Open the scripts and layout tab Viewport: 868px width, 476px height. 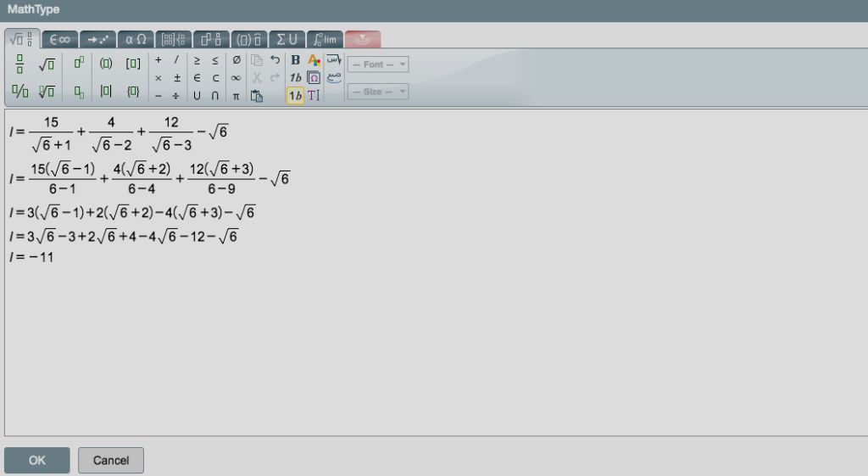coord(211,39)
